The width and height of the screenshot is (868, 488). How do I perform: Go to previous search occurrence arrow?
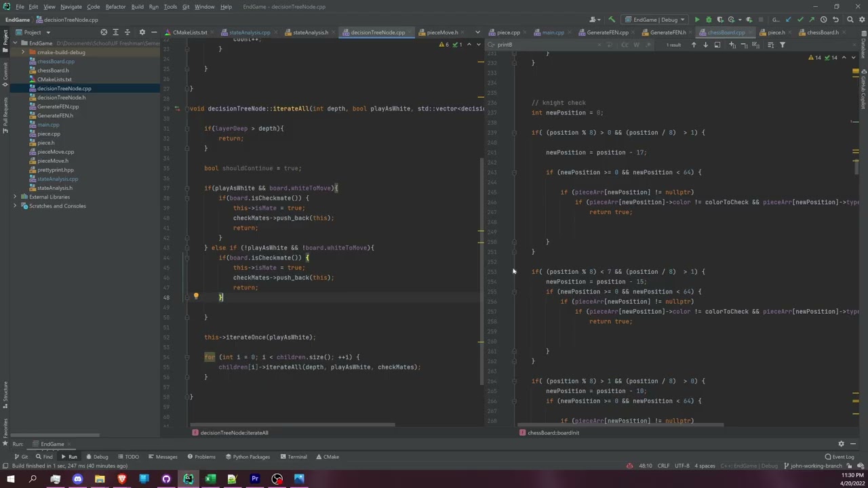pos(693,45)
